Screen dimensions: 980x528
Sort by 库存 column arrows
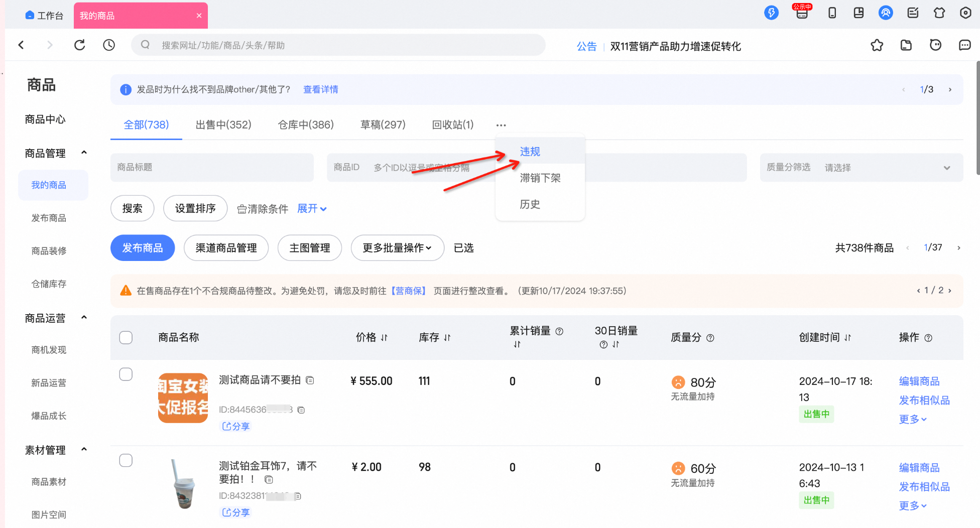pos(447,338)
